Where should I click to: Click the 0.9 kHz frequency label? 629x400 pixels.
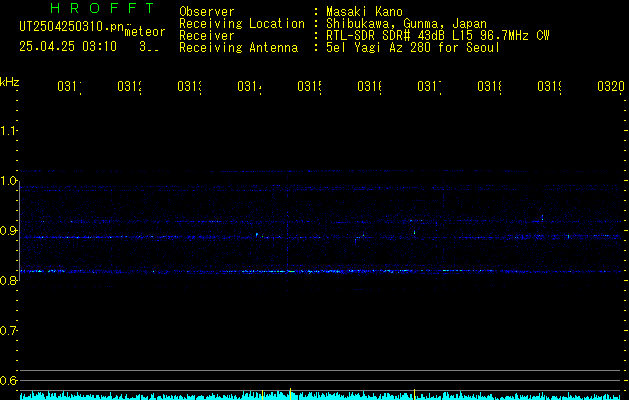(x=8, y=231)
